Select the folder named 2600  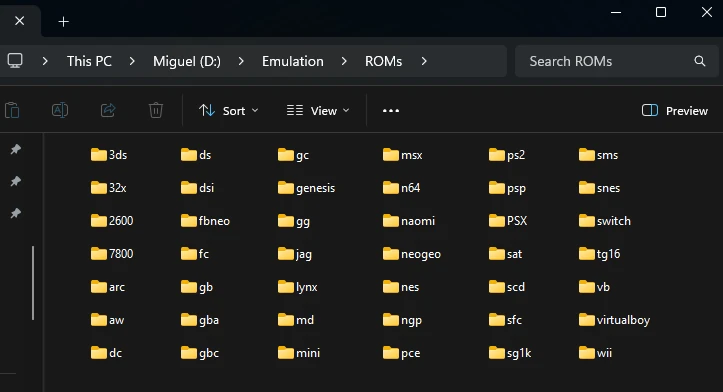coord(112,220)
